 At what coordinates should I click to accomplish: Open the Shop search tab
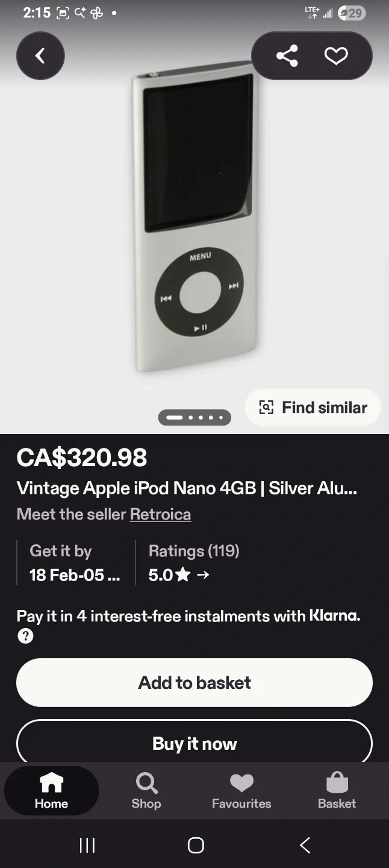[x=146, y=791]
